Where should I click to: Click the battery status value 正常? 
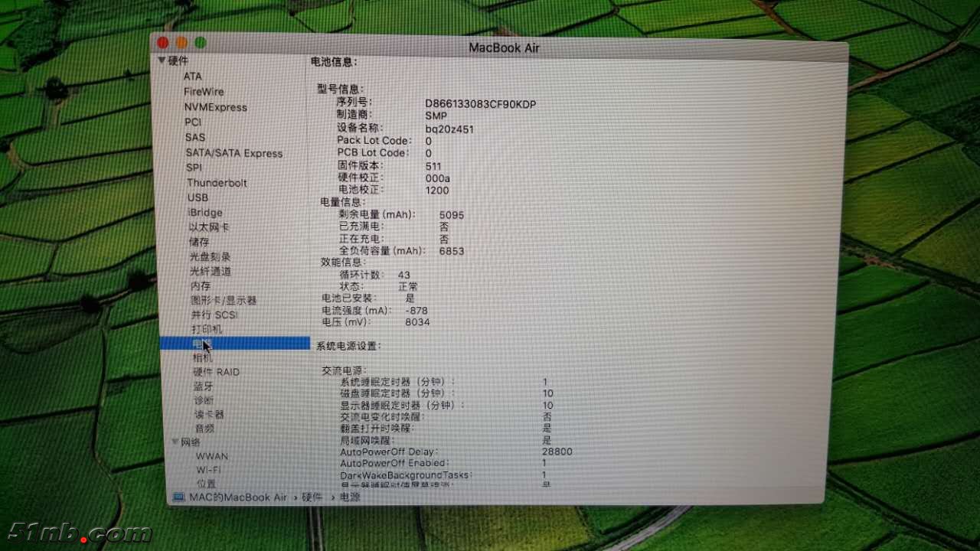click(x=408, y=286)
